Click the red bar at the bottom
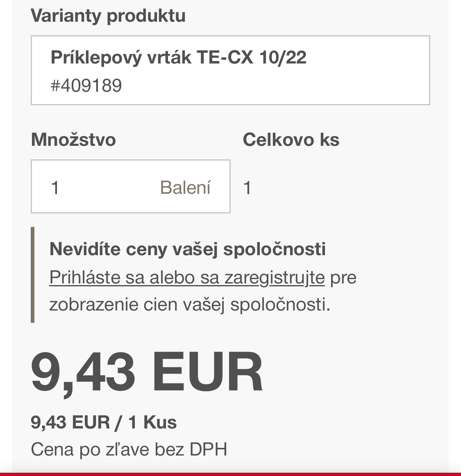Screen dimensions: 461x476 [230, 474]
